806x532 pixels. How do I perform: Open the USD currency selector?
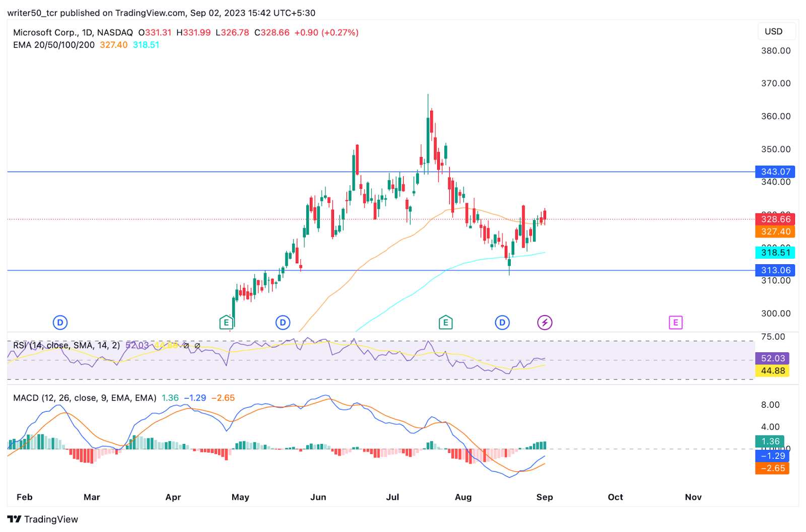click(x=777, y=31)
